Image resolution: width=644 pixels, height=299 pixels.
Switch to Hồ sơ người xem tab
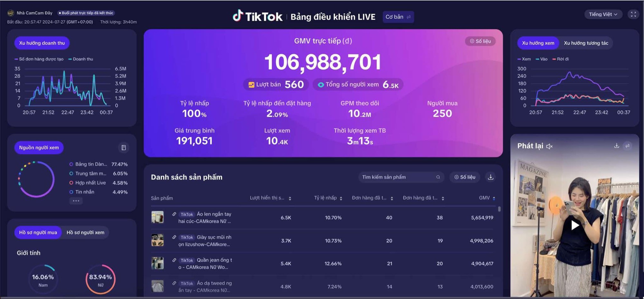[85, 232]
